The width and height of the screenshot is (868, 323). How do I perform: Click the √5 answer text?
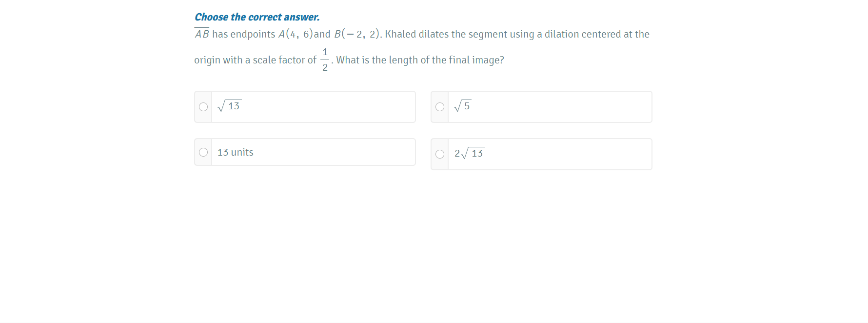click(463, 106)
